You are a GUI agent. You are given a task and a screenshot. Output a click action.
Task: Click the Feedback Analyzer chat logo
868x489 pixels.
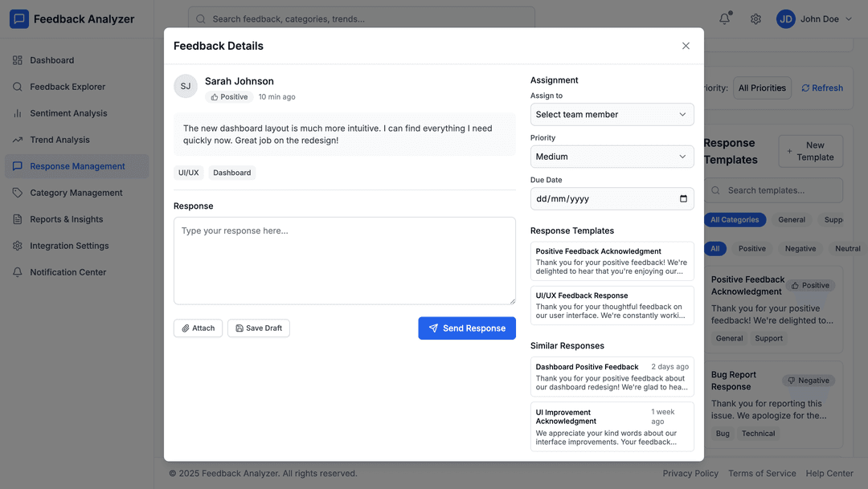pos(19,18)
